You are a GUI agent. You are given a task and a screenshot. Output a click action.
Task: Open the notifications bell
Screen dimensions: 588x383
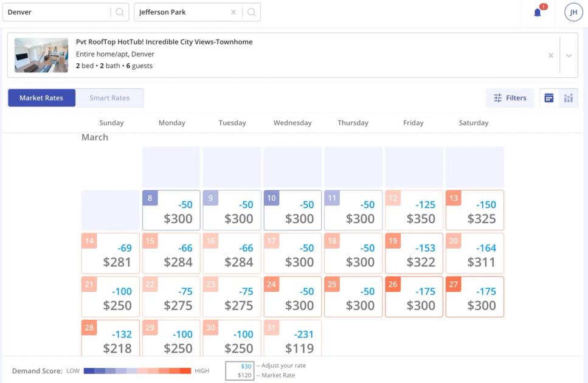tap(537, 12)
